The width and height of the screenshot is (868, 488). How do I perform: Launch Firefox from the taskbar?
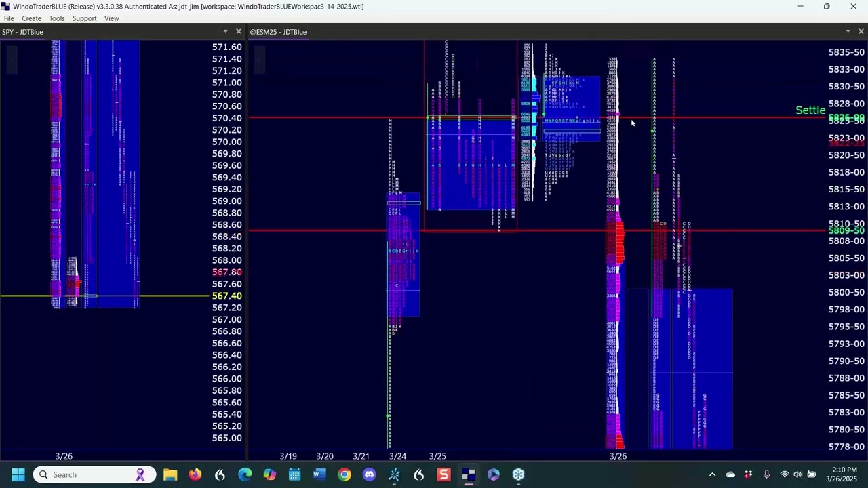click(x=195, y=474)
